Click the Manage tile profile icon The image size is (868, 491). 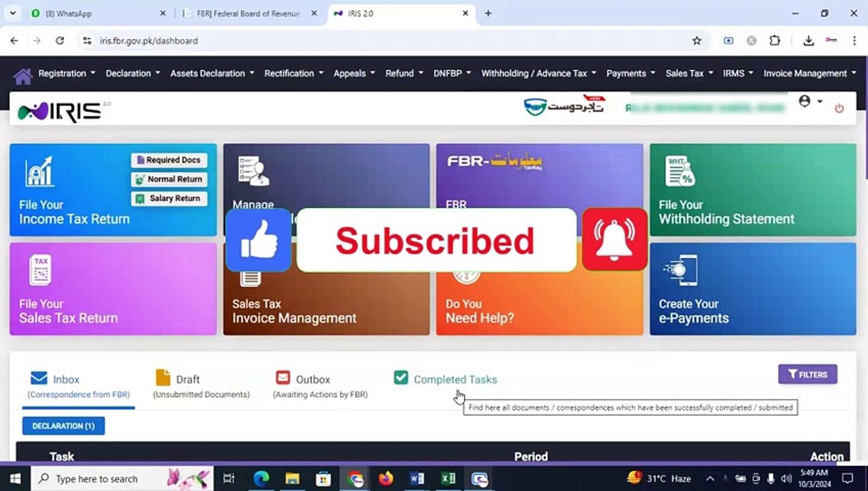tap(253, 170)
